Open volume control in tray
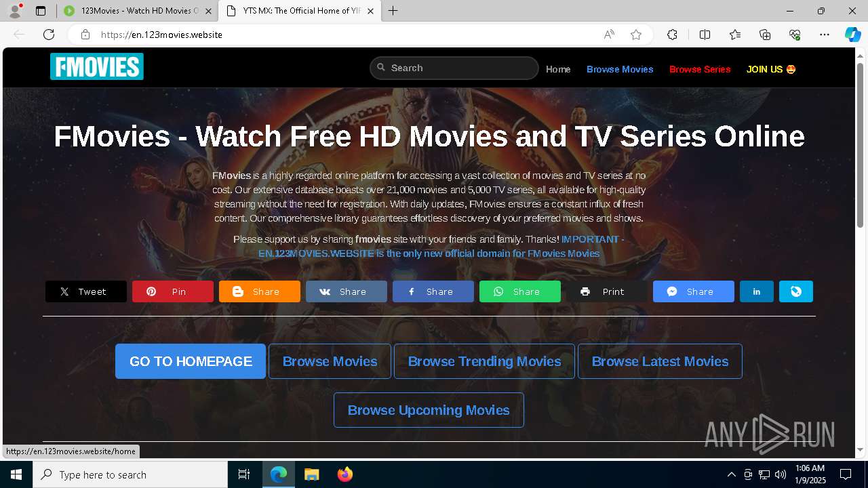The width and height of the screenshot is (868, 488). 781,474
